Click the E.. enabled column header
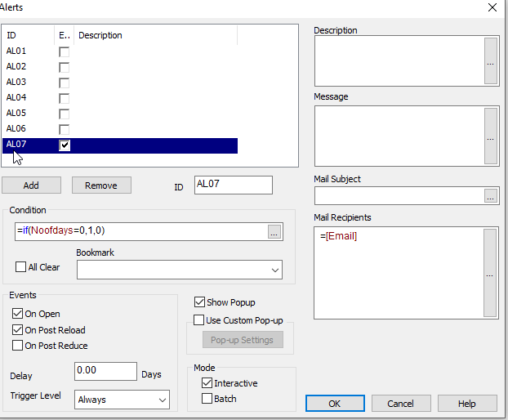This screenshot has width=508, height=420. (65, 35)
